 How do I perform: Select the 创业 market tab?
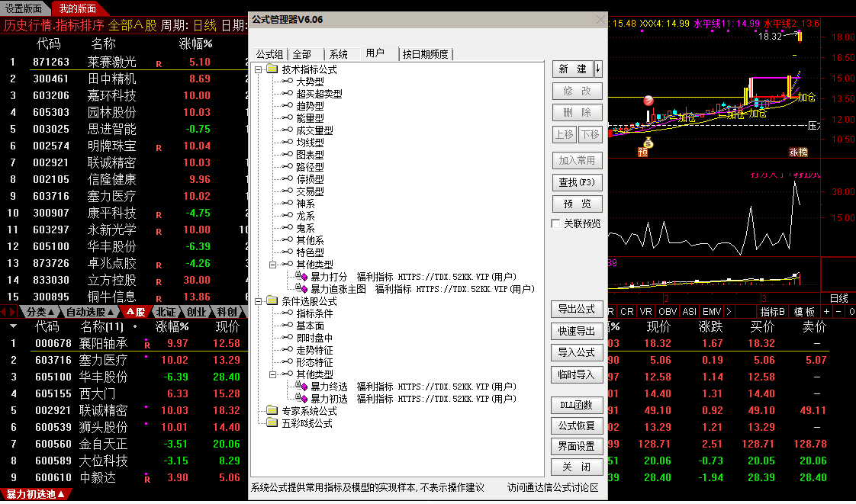point(197,312)
